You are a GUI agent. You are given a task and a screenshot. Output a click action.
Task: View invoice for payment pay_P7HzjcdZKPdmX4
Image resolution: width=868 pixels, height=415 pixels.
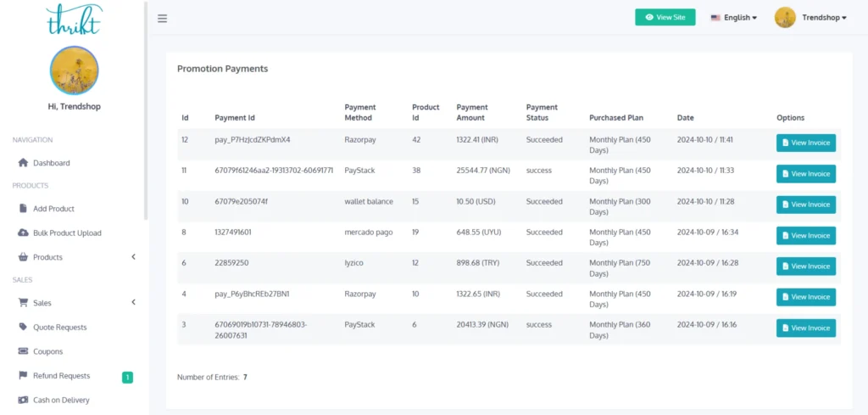coord(805,143)
